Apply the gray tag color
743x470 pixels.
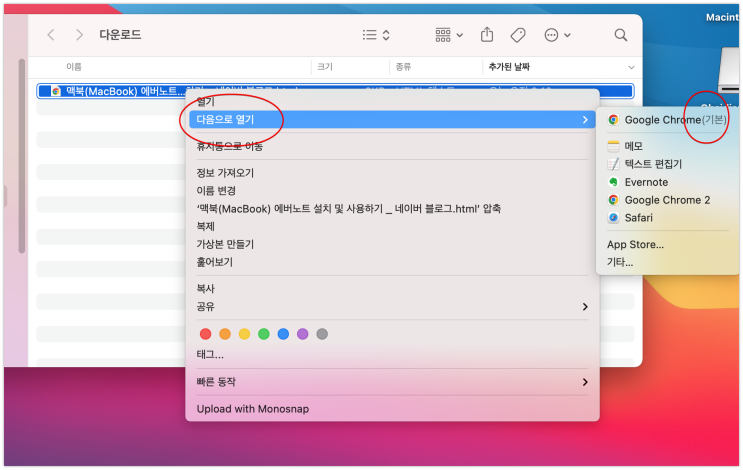pos(322,334)
